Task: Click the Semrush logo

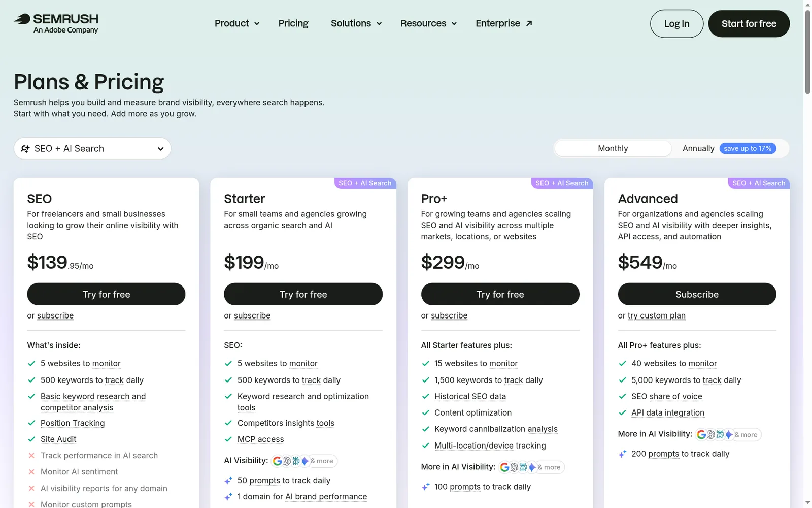Action: (x=56, y=23)
